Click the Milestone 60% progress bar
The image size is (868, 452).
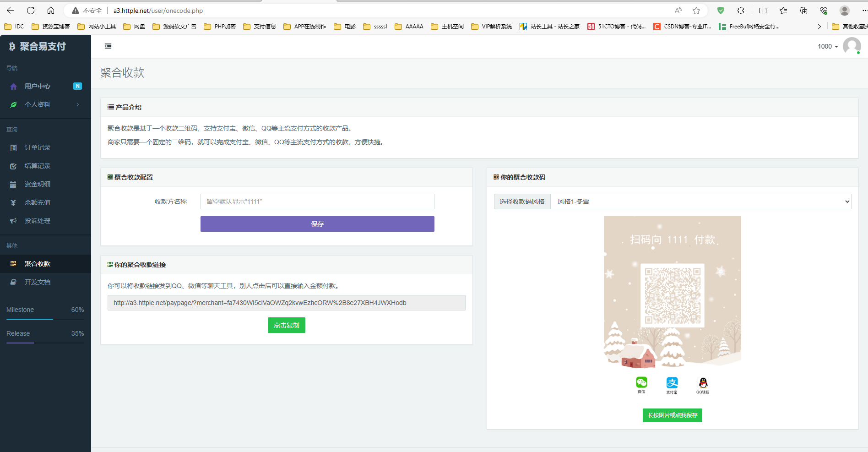click(x=45, y=319)
